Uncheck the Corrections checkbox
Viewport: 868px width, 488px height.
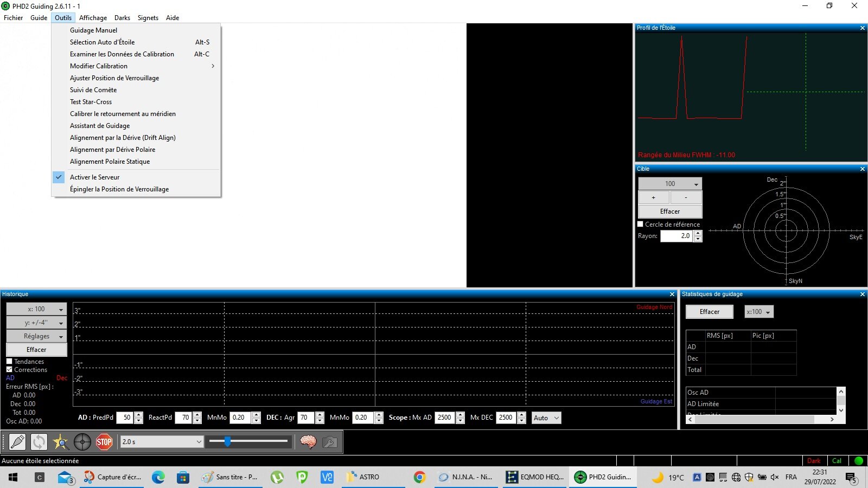click(x=9, y=370)
